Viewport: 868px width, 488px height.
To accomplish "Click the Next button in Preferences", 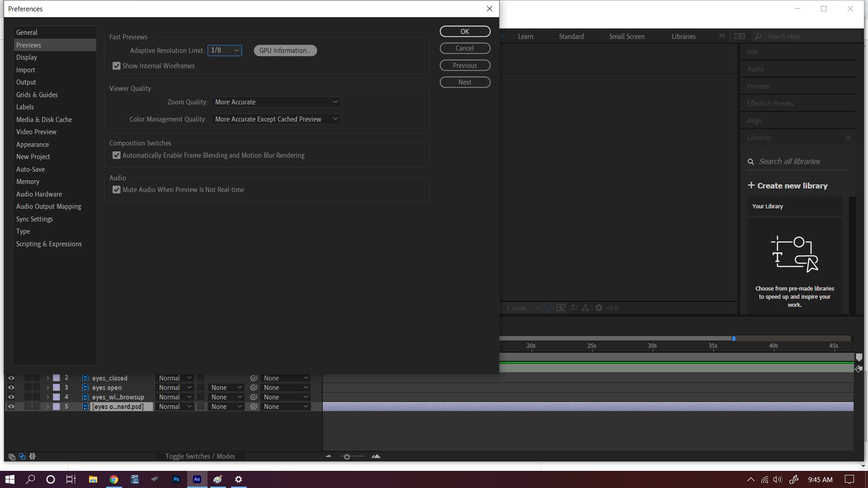I will coord(465,82).
